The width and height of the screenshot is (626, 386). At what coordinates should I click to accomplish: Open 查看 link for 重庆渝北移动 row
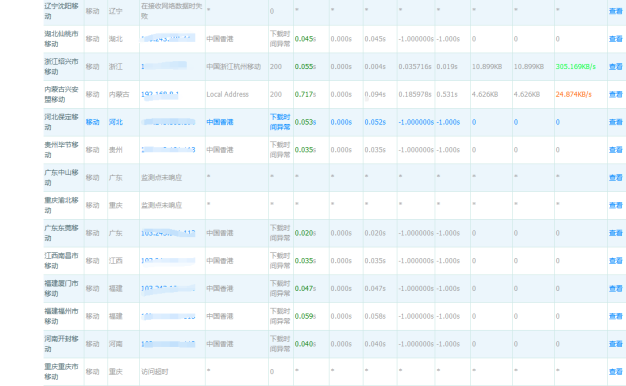pos(615,205)
